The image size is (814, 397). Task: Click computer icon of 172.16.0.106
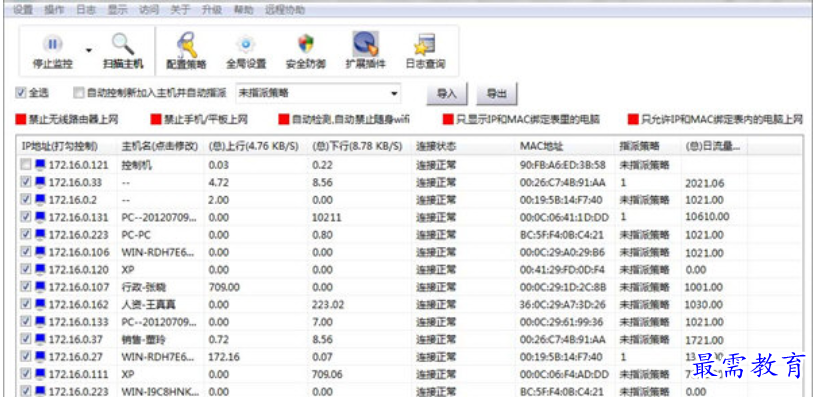click(x=40, y=252)
